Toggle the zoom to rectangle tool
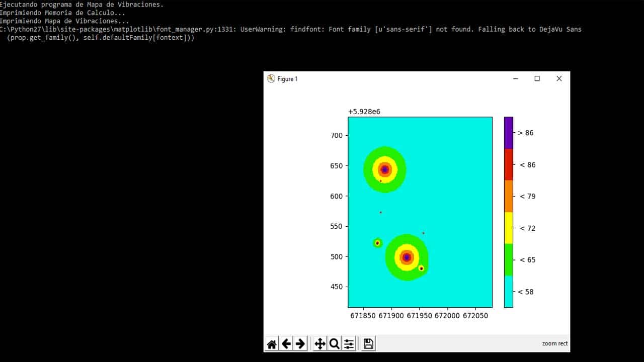 click(x=334, y=344)
